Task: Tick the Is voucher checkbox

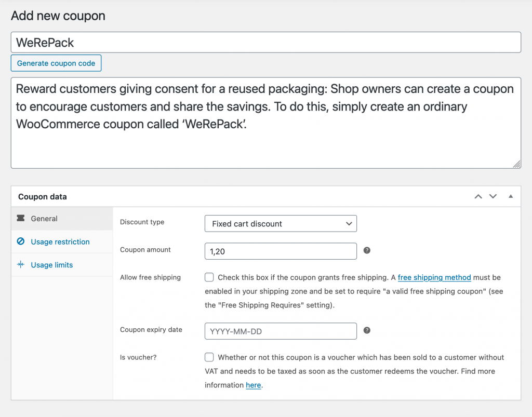Action: [209, 357]
